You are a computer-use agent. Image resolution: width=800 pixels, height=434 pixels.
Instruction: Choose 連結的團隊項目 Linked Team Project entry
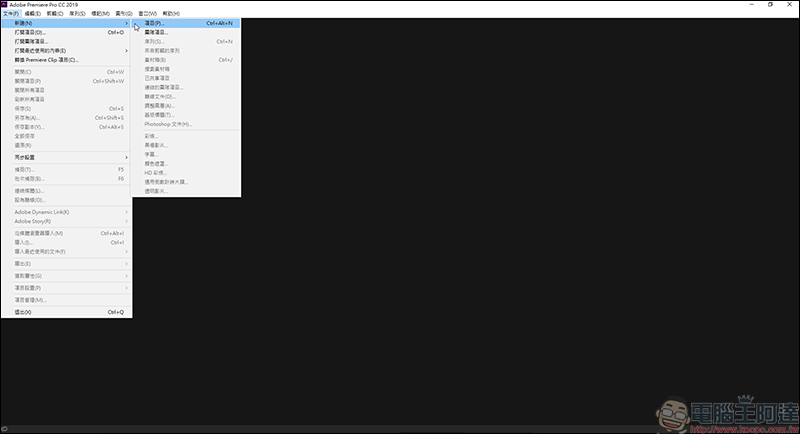[186, 87]
